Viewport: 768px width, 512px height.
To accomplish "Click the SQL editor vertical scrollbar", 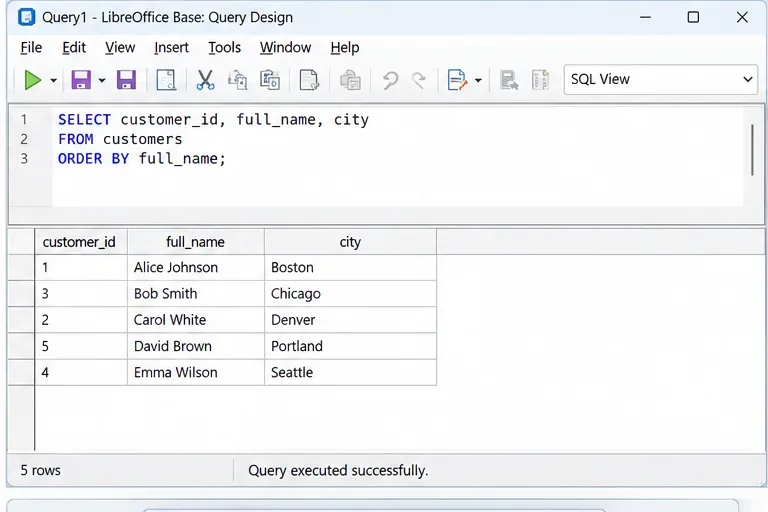I will click(752, 150).
